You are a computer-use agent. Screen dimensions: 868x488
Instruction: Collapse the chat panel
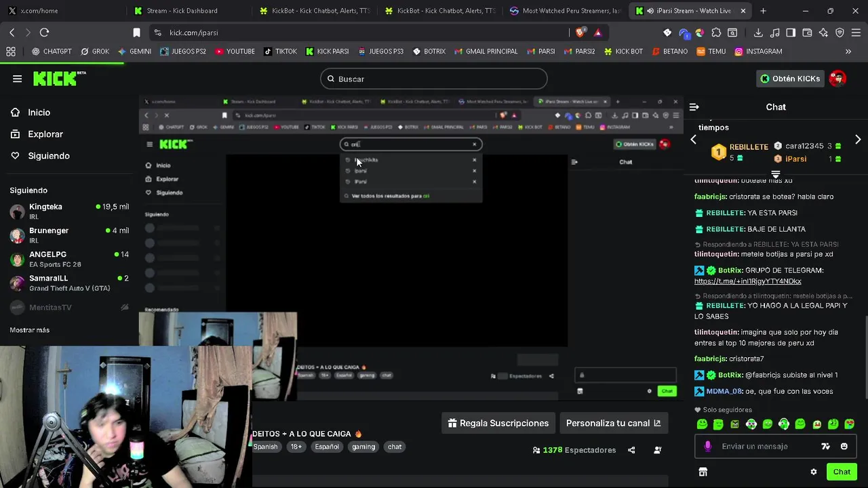click(694, 107)
